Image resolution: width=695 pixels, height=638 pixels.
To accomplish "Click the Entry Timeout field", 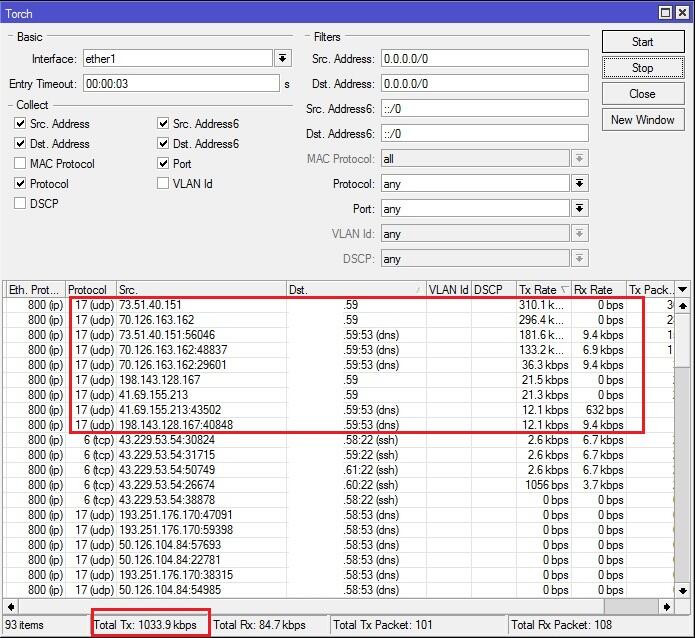I will click(x=180, y=84).
